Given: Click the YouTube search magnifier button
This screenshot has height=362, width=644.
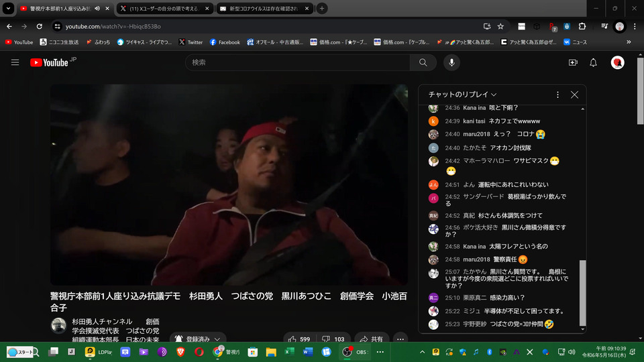Looking at the screenshot, I should point(423,62).
